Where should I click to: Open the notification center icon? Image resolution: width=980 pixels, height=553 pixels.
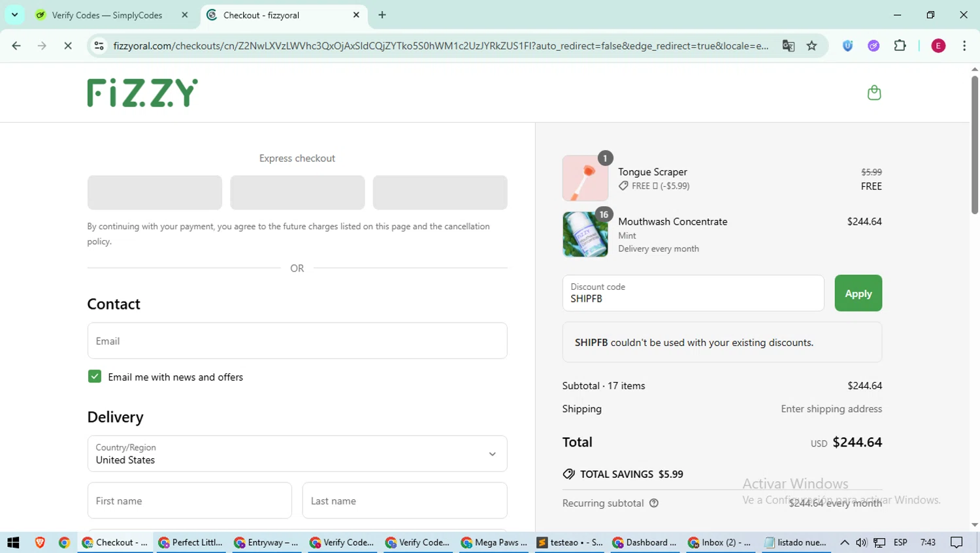pos(956,543)
